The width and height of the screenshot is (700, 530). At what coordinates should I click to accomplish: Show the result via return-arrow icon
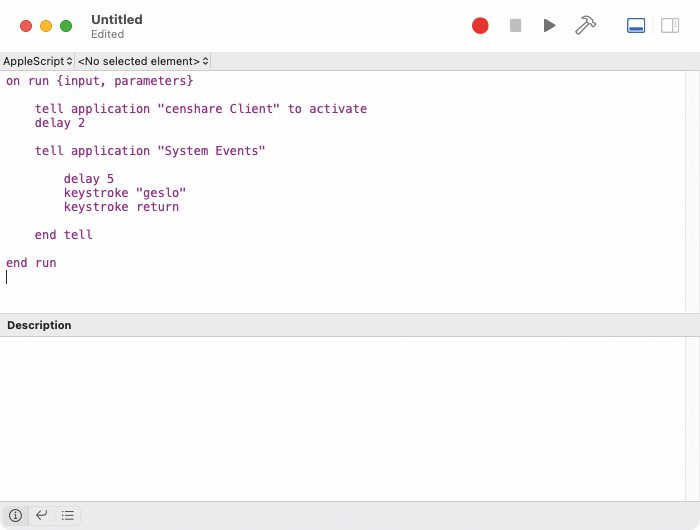coord(42,515)
